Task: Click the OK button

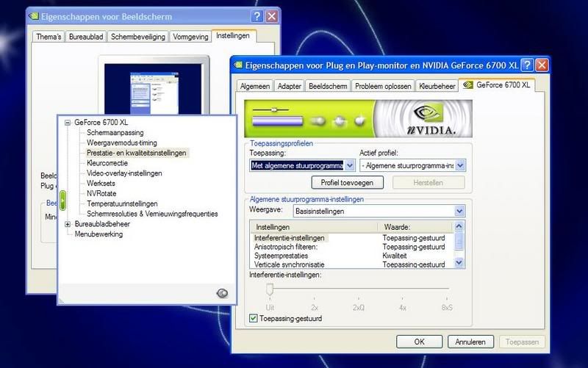Action: (419, 342)
